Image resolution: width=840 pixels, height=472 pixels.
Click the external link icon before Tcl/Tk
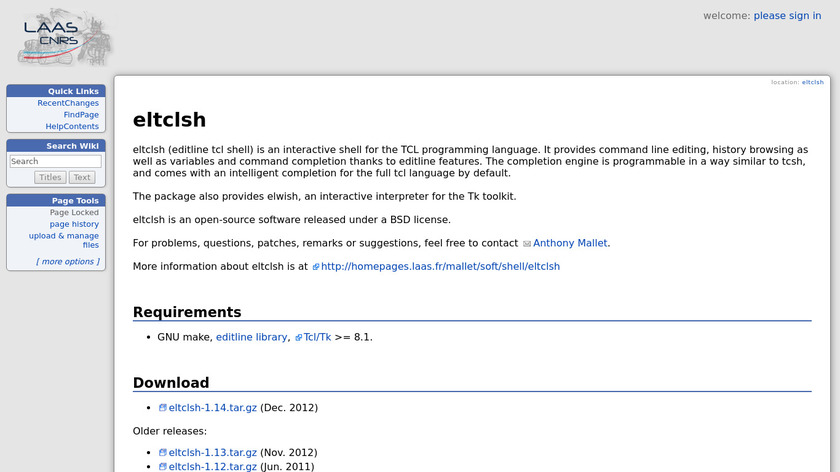(x=298, y=338)
